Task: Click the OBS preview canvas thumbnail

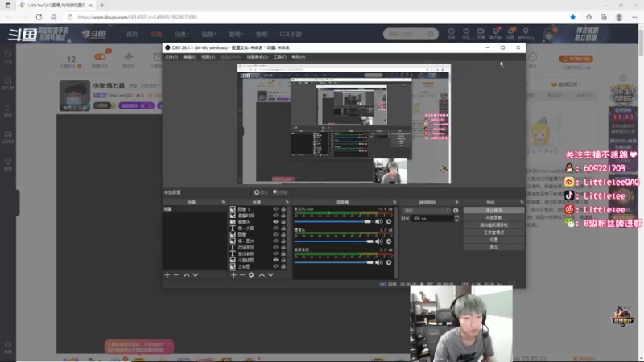Action: click(344, 124)
